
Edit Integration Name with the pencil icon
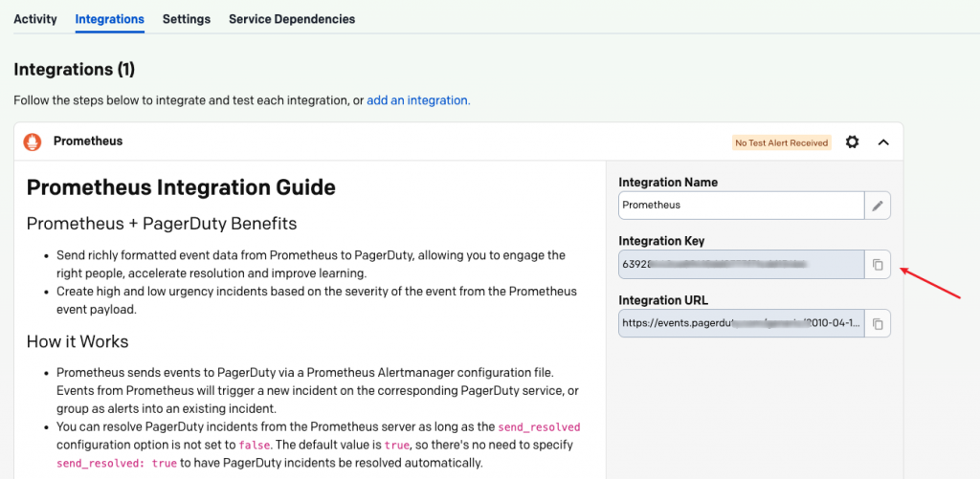(x=878, y=206)
